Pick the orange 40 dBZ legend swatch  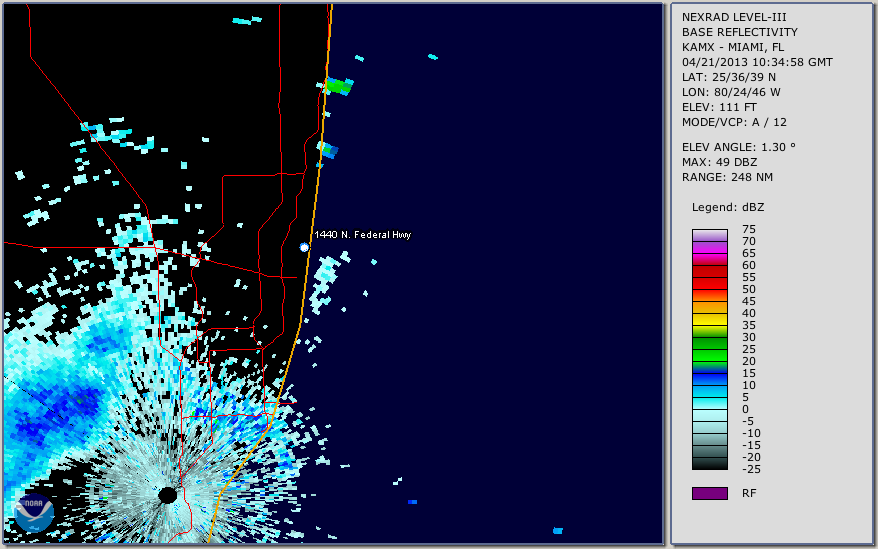pos(710,308)
